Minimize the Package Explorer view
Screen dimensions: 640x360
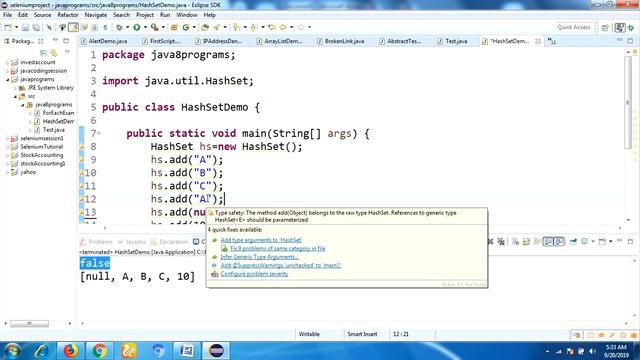[x=55, y=40]
